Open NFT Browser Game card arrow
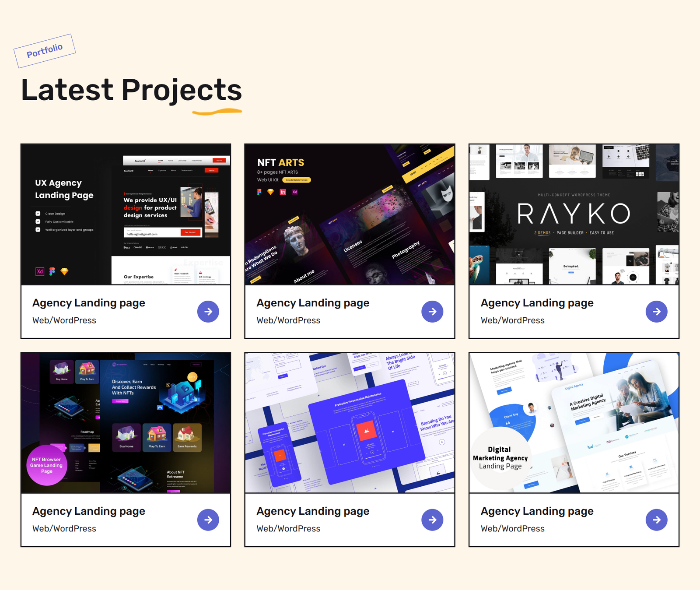This screenshot has width=700, height=590. pos(208,520)
